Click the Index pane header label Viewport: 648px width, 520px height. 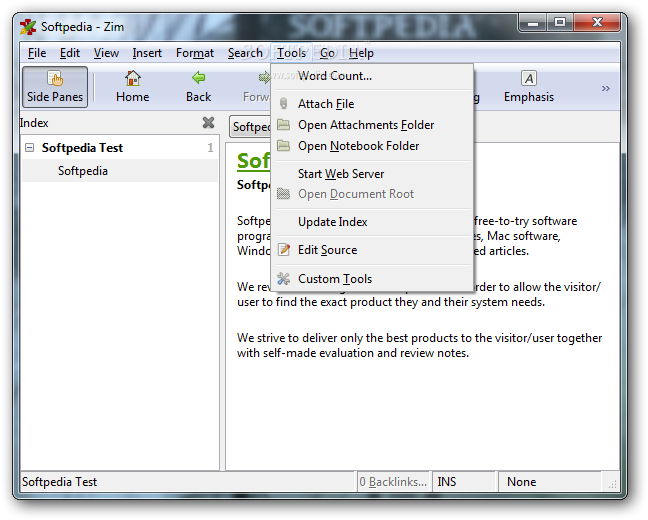click(x=34, y=123)
